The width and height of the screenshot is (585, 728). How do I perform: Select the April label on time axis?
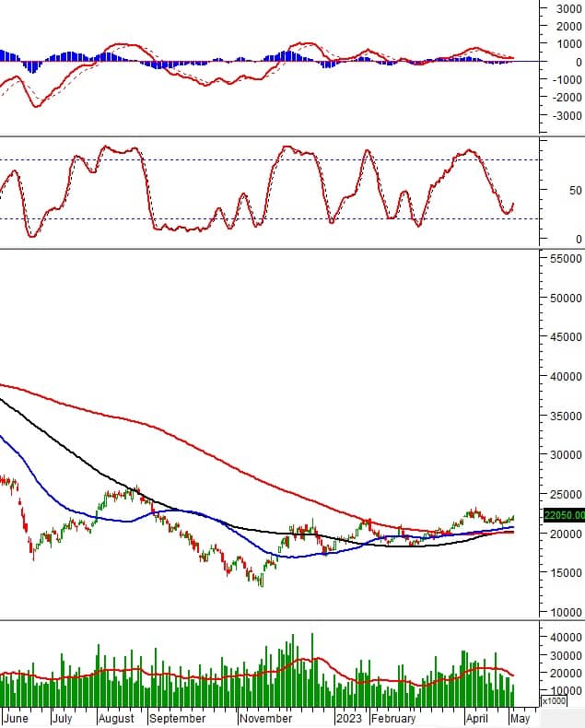coord(477,718)
